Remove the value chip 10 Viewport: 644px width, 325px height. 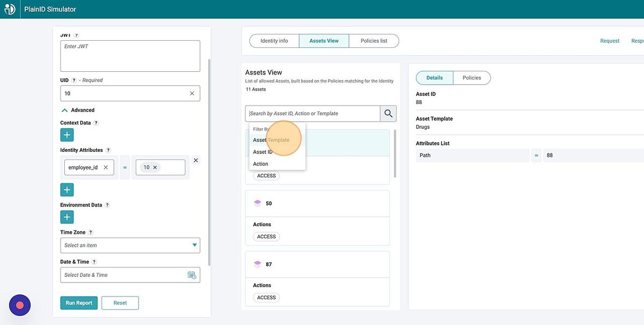(x=155, y=167)
